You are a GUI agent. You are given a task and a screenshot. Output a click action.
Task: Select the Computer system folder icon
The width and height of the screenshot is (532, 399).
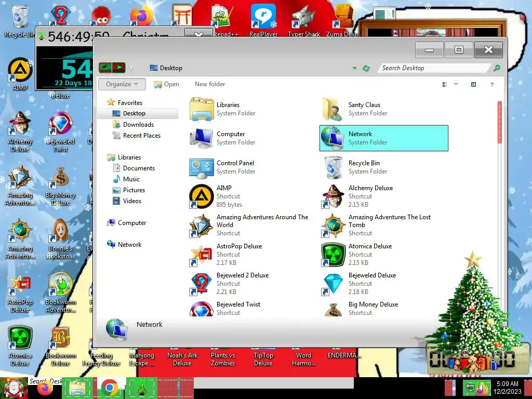[202, 138]
